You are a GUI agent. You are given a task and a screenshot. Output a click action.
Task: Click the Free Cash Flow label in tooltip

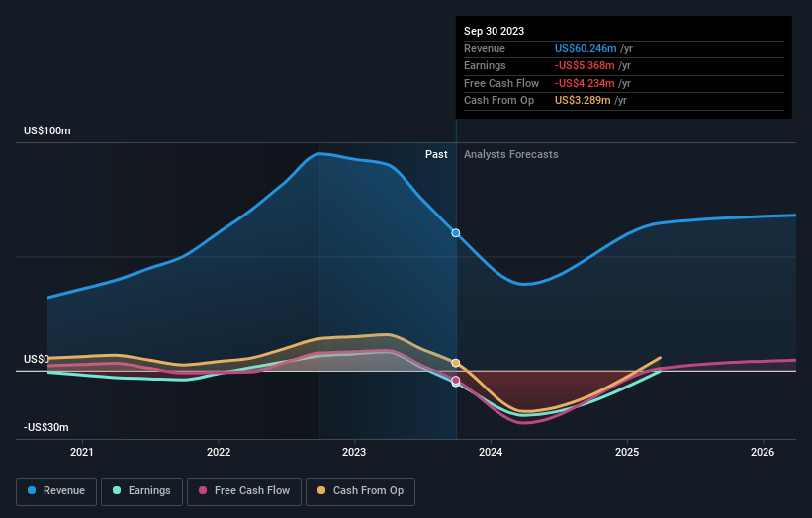pos(501,83)
